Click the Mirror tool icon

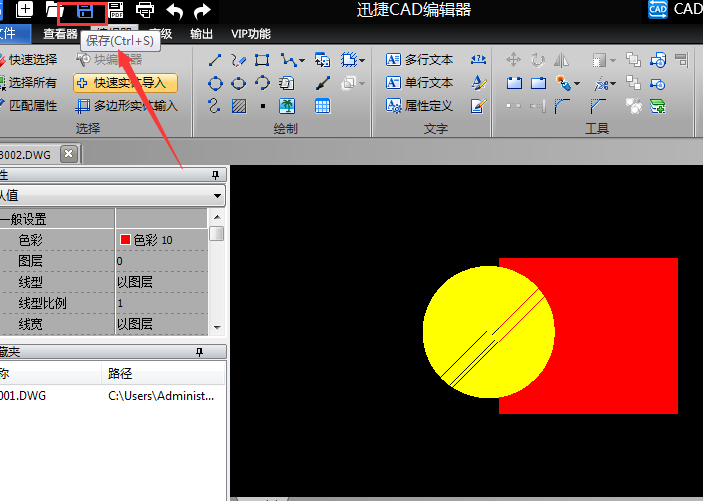pos(561,60)
